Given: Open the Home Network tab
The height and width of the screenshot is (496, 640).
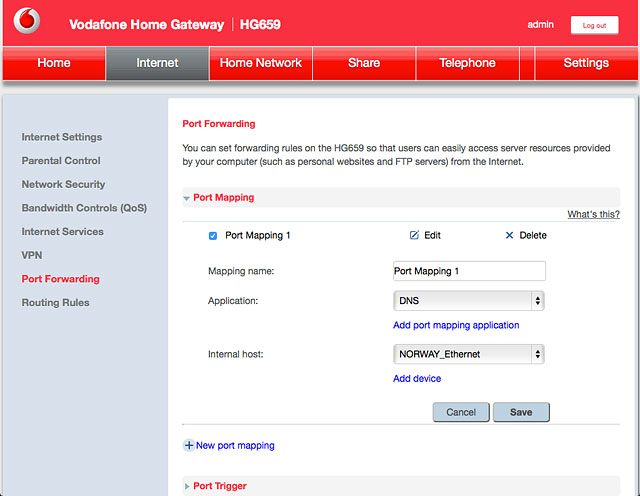Looking at the screenshot, I should (260, 63).
